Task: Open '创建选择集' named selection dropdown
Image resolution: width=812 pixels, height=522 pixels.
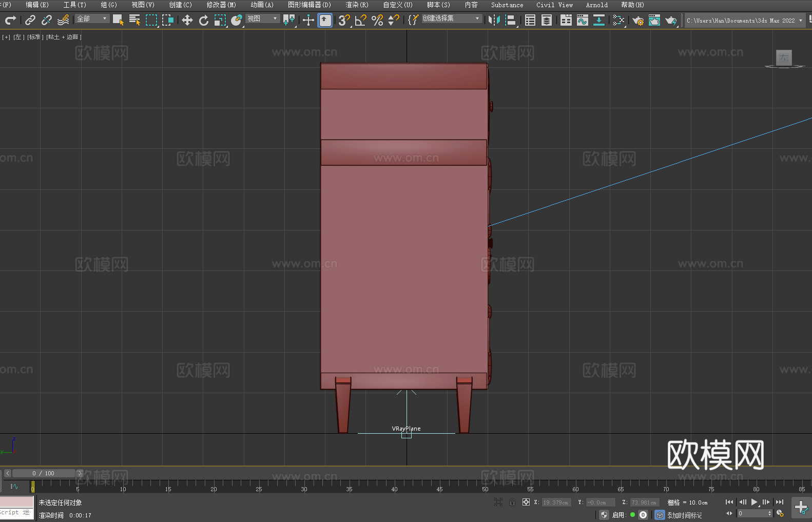Action: [452, 18]
